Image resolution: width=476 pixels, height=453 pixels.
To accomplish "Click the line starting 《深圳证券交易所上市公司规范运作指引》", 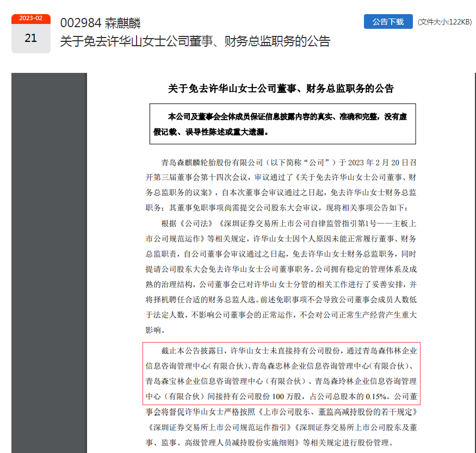I will click(x=281, y=427).
